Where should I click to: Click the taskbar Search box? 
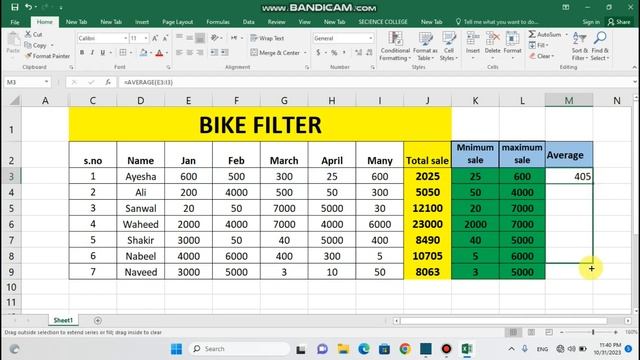pos(239,349)
